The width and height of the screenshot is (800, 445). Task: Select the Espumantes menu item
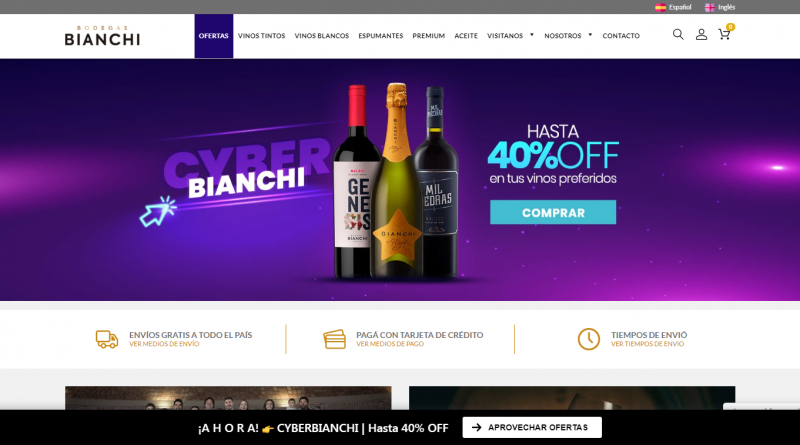click(x=381, y=36)
